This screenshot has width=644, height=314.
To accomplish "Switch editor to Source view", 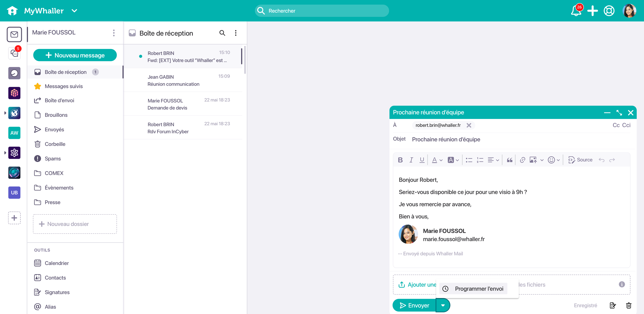I will coord(580,160).
